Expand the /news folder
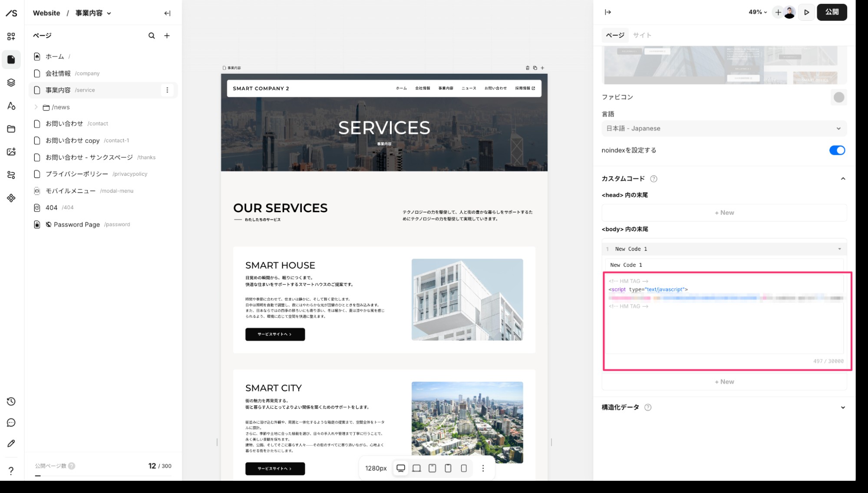Screen dimensions: 868x493 (x=36, y=107)
